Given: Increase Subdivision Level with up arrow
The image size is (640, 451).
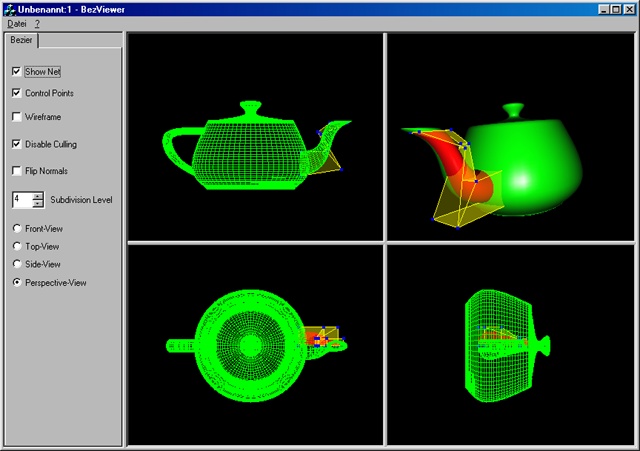Looking at the screenshot, I should click(38, 196).
